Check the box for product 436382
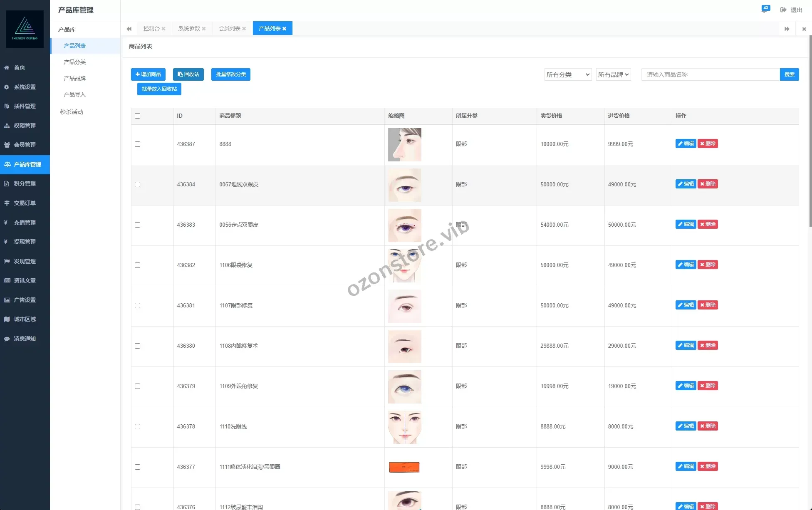Screen dimensions: 812x510 [x=138, y=265]
